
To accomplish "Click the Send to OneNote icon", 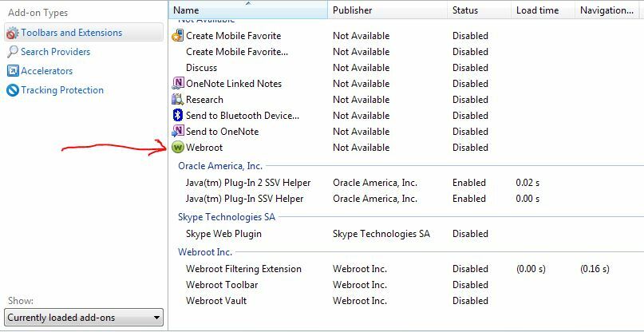I will coord(177,132).
